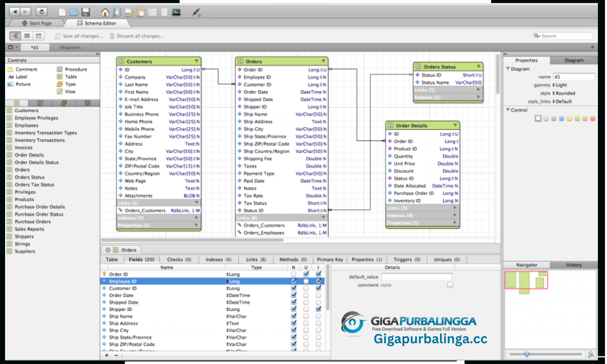Click Save all changes
Image resolution: width=607 pixels, height=364 pixels.
78,36
